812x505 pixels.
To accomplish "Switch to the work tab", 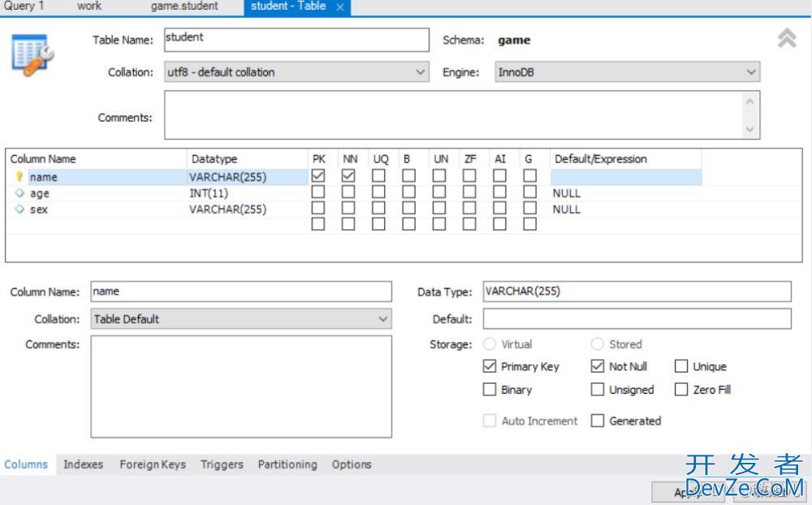I will (x=89, y=6).
